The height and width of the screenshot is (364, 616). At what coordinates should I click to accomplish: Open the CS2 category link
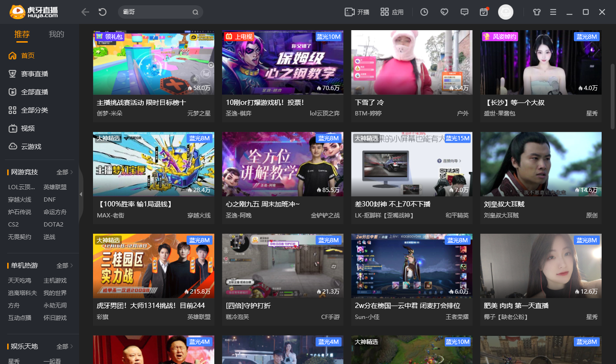point(13,225)
